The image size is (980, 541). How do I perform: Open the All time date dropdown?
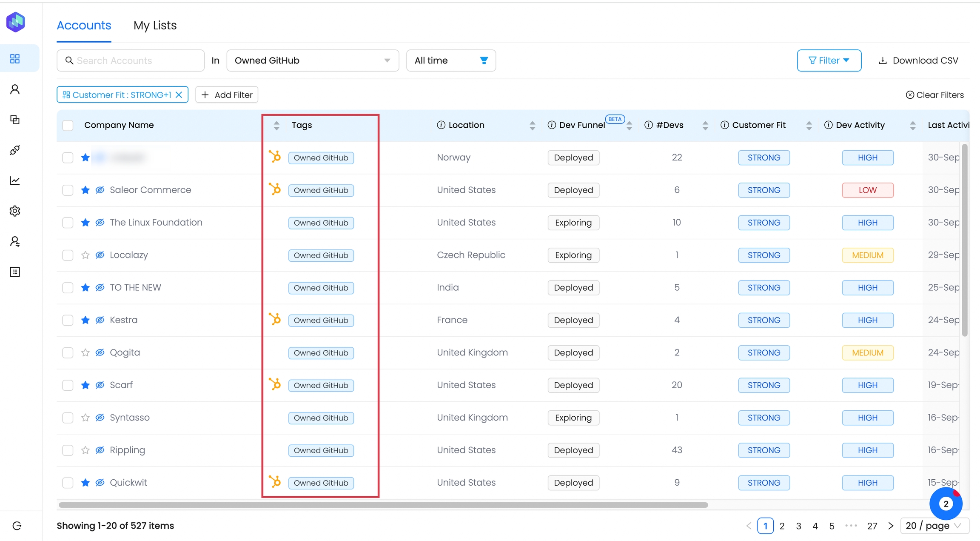[x=451, y=60]
